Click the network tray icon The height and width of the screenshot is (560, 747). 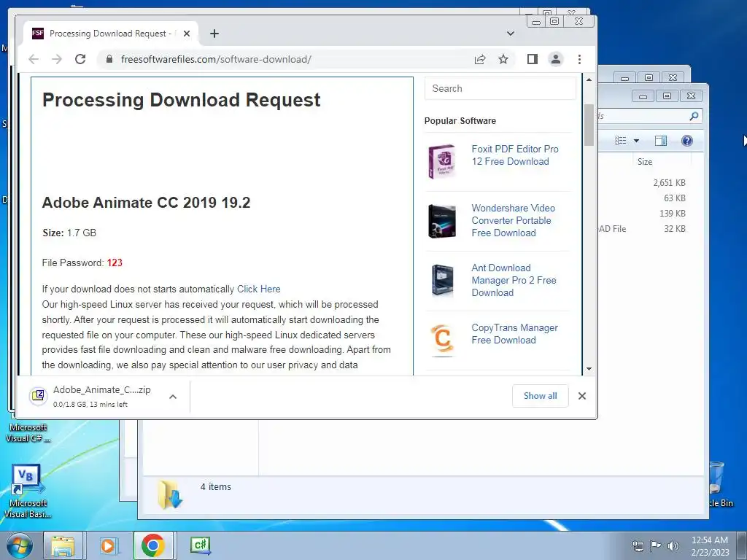point(638,546)
